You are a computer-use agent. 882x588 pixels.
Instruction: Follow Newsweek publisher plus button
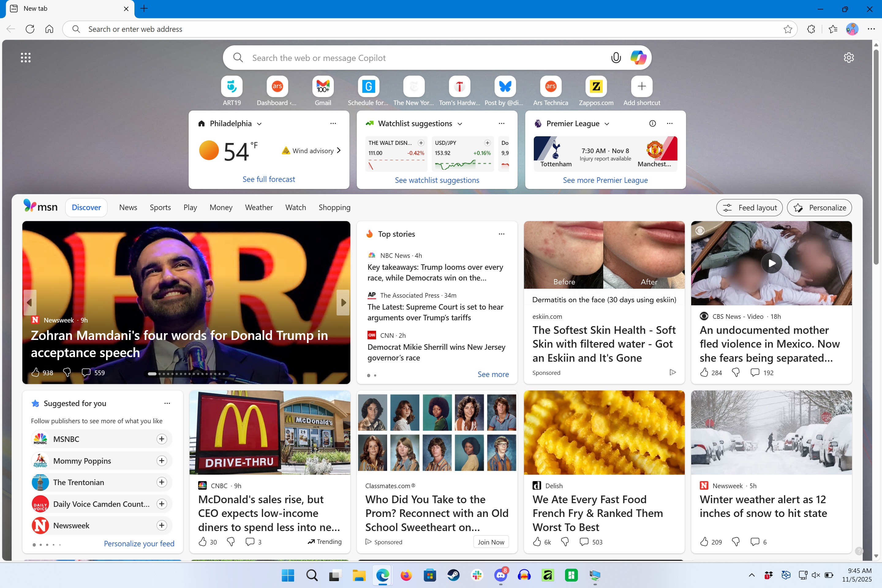162,526
